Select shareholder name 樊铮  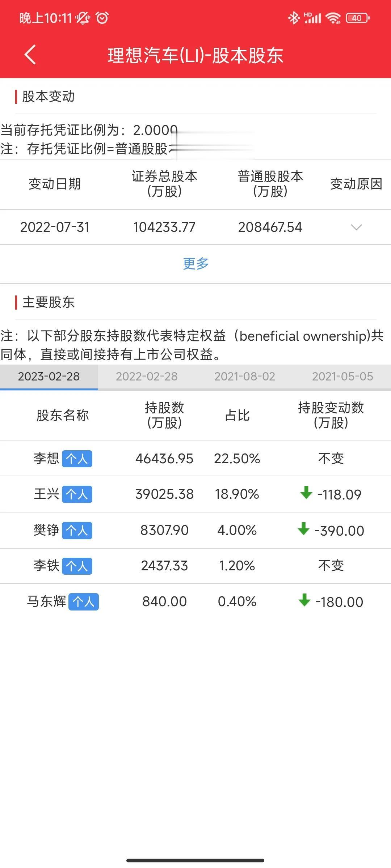click(x=46, y=530)
